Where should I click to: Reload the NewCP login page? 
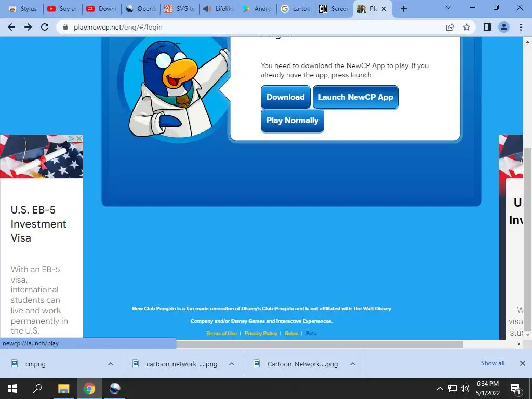click(x=45, y=27)
